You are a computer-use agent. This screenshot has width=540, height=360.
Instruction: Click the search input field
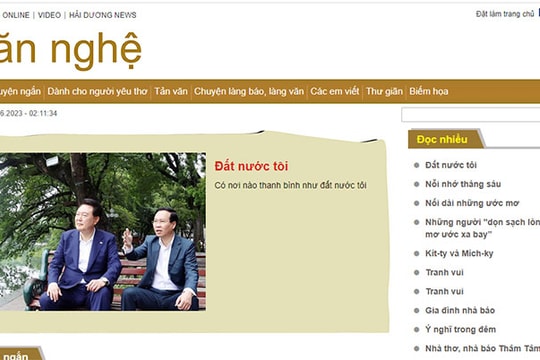470,115
